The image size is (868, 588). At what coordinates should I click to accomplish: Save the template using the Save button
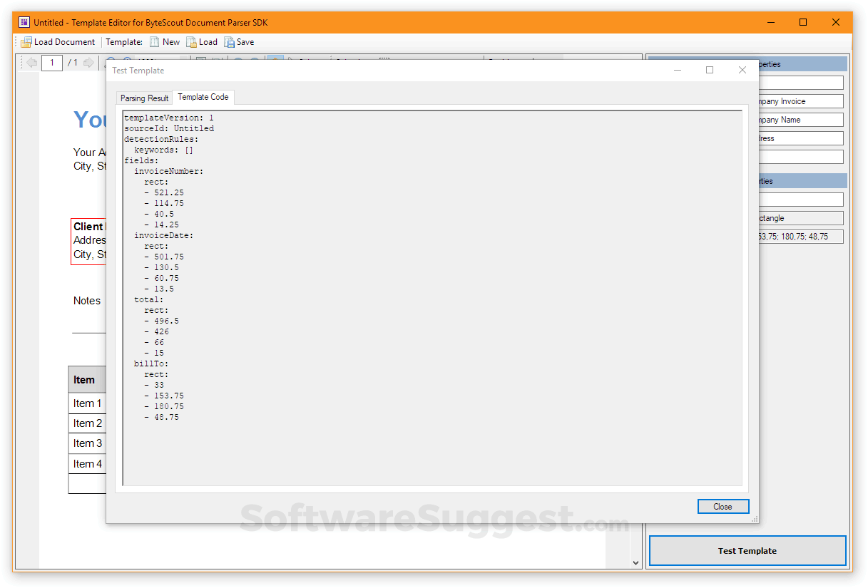coord(239,42)
